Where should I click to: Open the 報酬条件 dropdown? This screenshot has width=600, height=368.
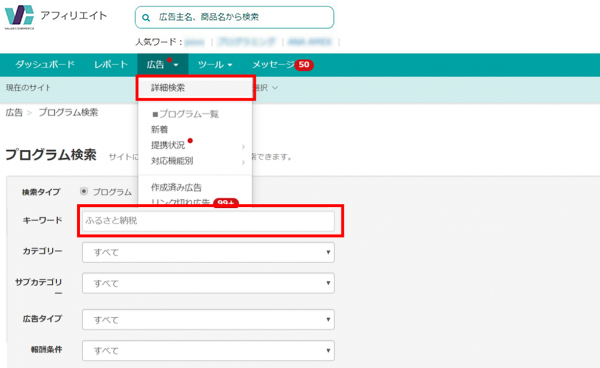[209, 350]
